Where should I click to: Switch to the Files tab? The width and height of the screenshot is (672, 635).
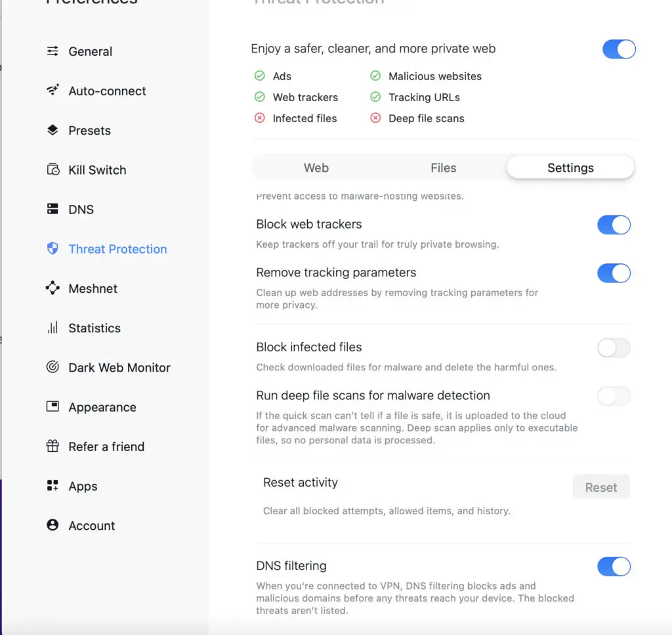pyautogui.click(x=443, y=167)
